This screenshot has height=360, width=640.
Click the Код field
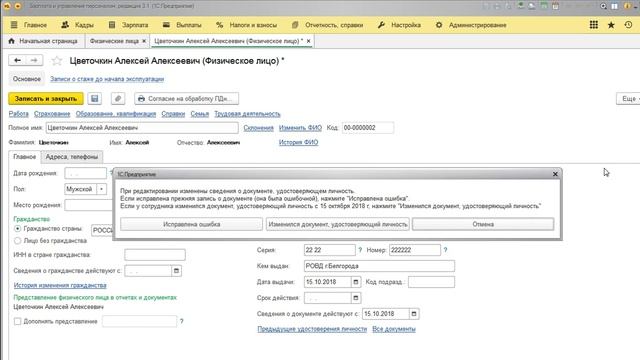tap(368, 128)
